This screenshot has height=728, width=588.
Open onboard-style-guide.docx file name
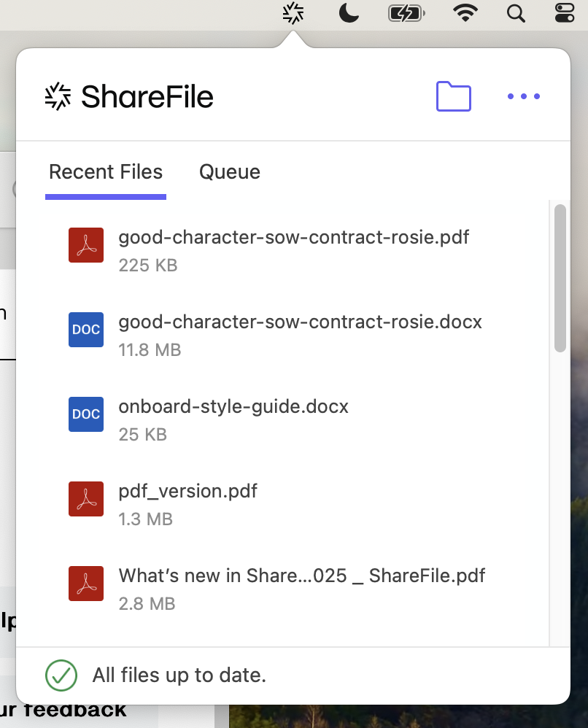233,407
